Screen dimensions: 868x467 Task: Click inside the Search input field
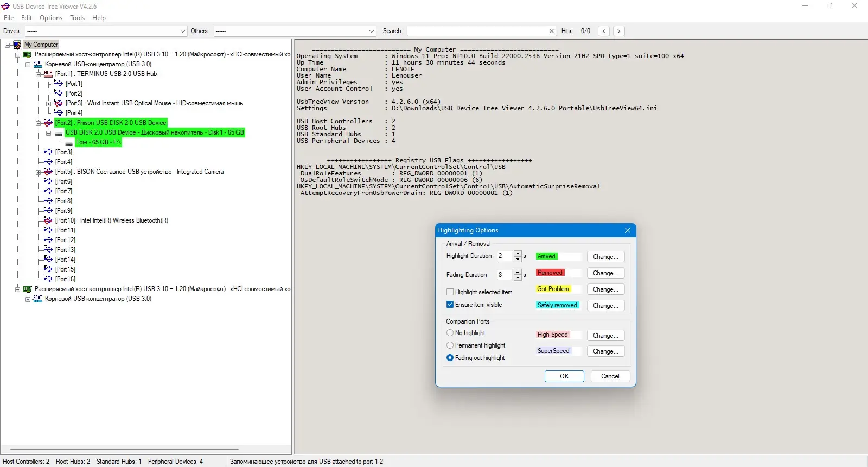(x=477, y=31)
